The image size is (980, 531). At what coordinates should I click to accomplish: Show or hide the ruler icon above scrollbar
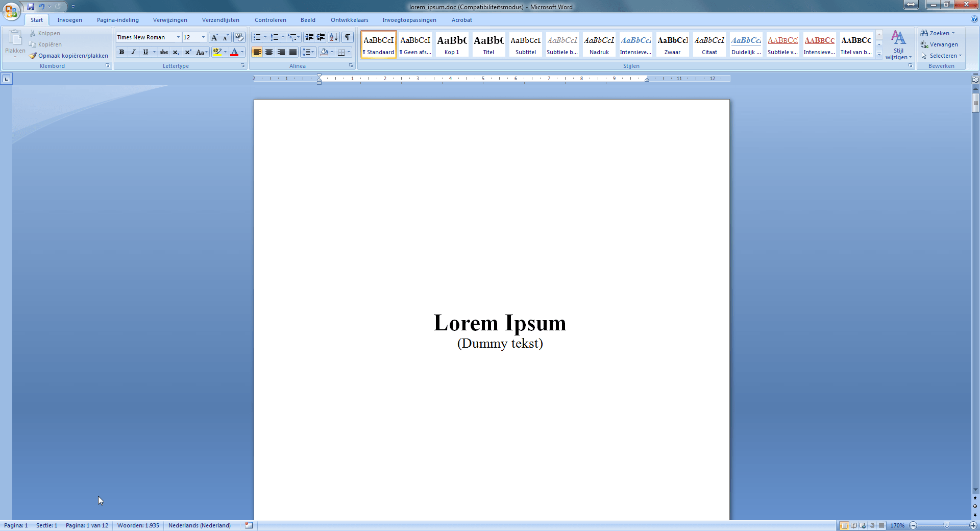[975, 79]
